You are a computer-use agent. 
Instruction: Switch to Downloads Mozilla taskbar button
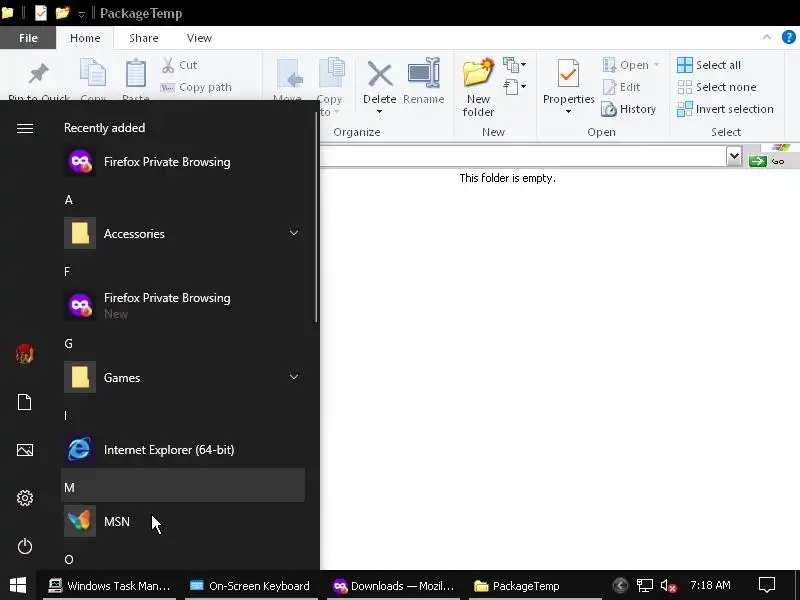click(x=393, y=585)
